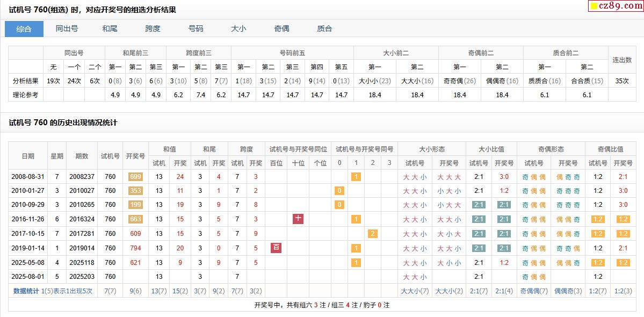Select the 大小 tab
Image resolution: width=644 pixels, height=317 pixels.
[238, 28]
